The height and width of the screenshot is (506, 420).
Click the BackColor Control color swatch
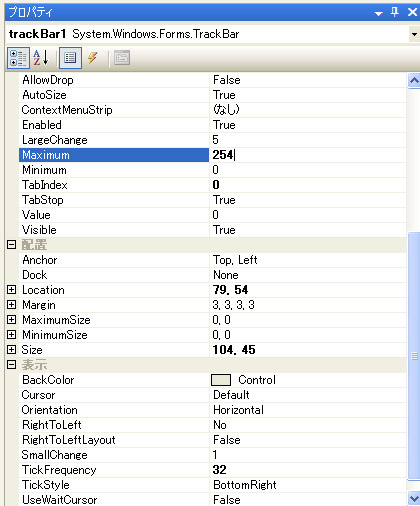(221, 380)
